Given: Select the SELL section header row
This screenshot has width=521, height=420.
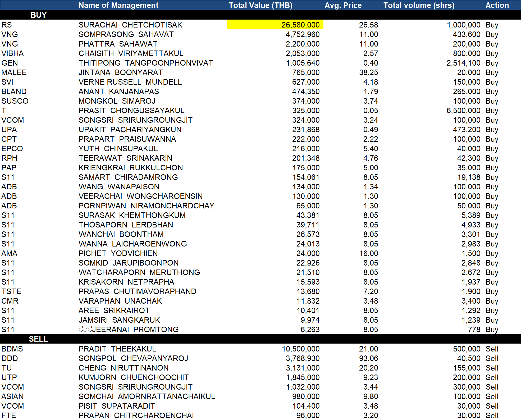Looking at the screenshot, I should coord(260,339).
